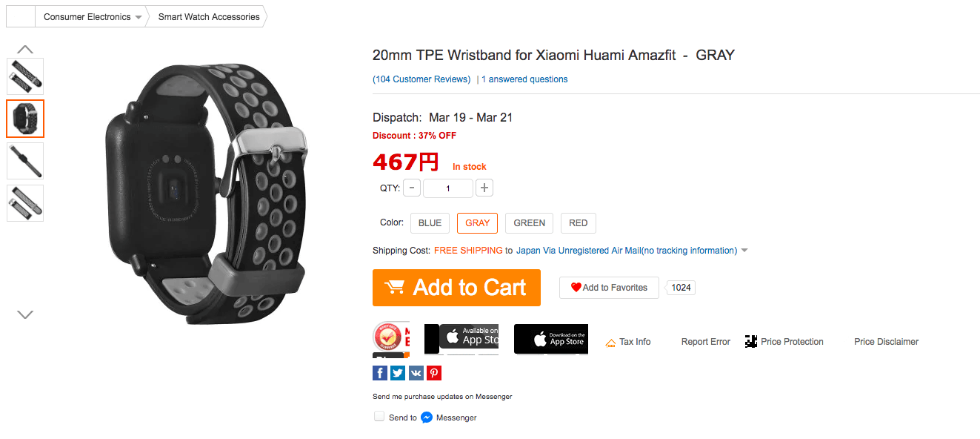The image size is (980, 439).
Task: Share product on Facebook
Action: pos(380,373)
